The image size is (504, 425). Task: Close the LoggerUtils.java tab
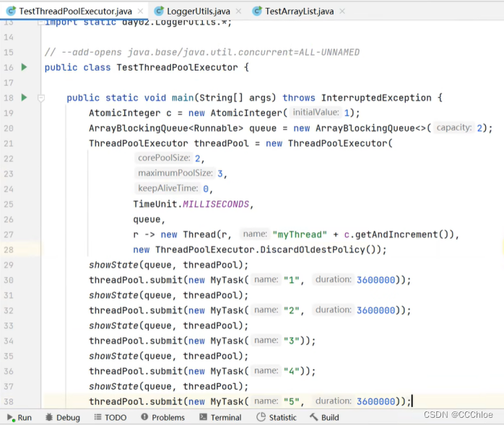(238, 12)
